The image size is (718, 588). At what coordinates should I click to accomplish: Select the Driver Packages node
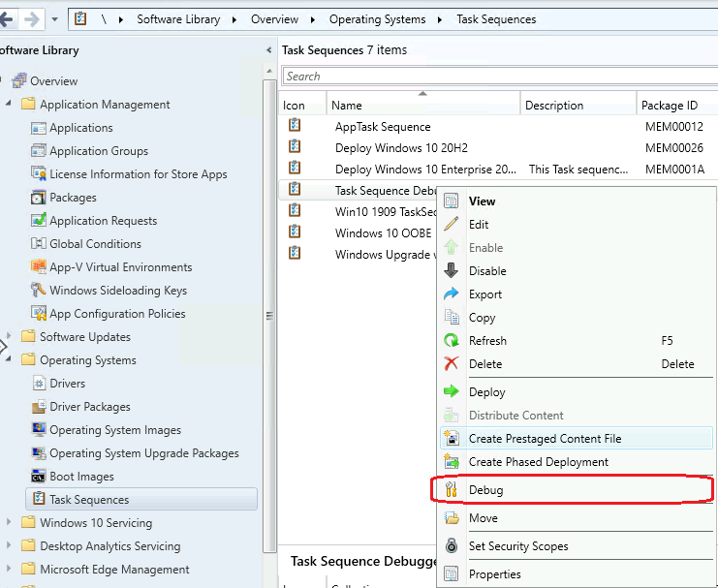pyautogui.click(x=90, y=407)
